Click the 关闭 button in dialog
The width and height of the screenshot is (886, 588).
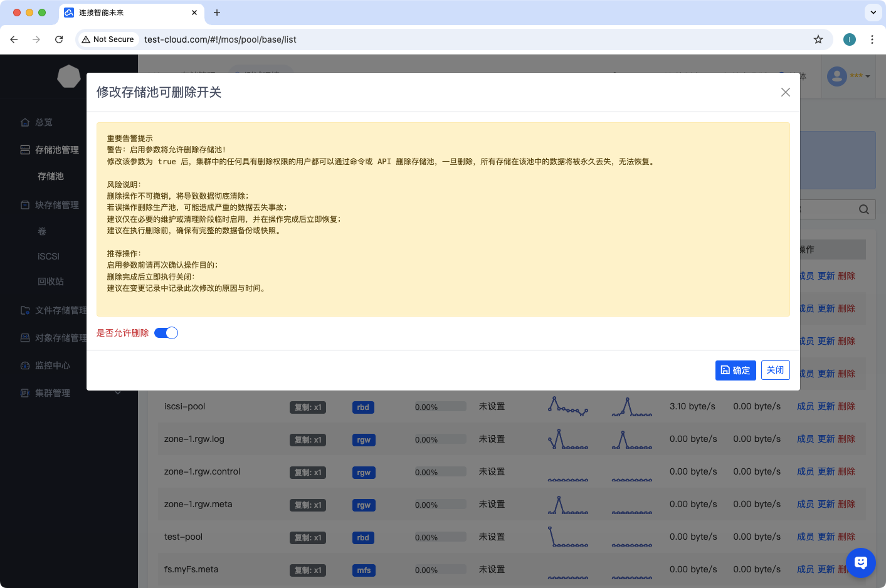(775, 370)
